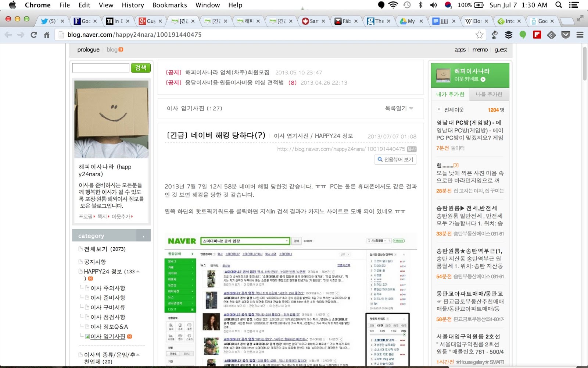The image size is (588, 368).
Task: Open the Edit menu
Action: coord(84,5)
